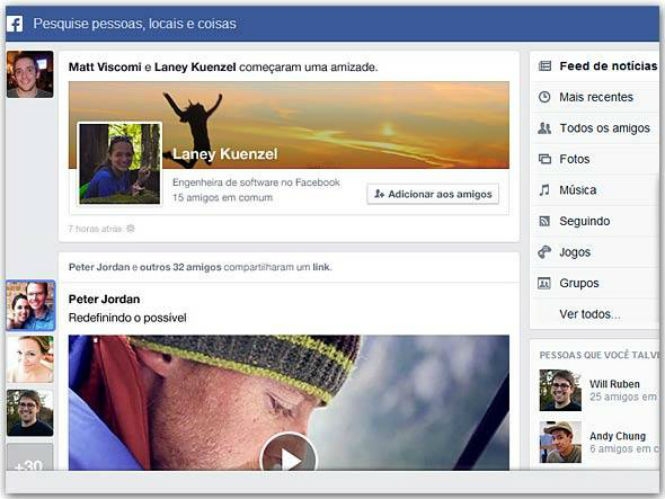This screenshot has height=499, width=665.
Task: Click the Música note icon
Action: 545,190
